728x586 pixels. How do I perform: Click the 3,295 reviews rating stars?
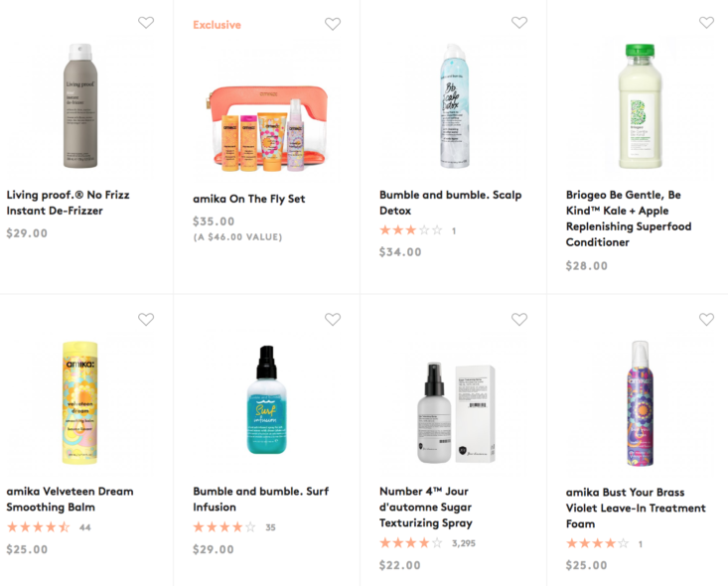411,543
